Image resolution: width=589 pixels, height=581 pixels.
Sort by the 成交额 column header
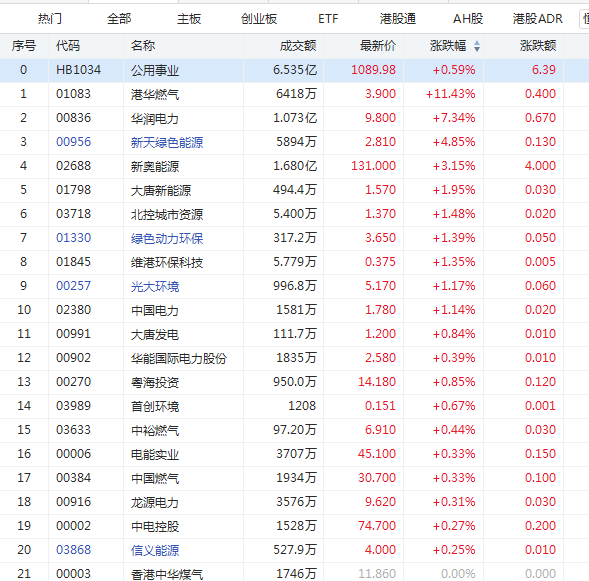pyautogui.click(x=298, y=46)
